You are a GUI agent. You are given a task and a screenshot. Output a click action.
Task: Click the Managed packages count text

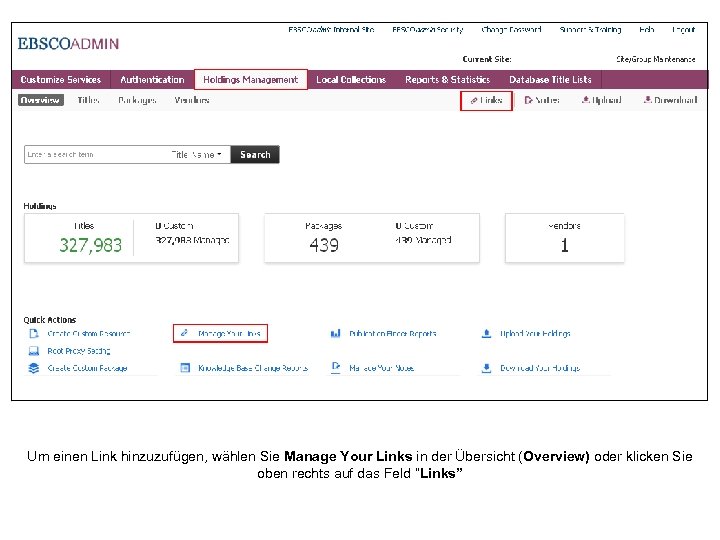pyautogui.click(x=423, y=240)
